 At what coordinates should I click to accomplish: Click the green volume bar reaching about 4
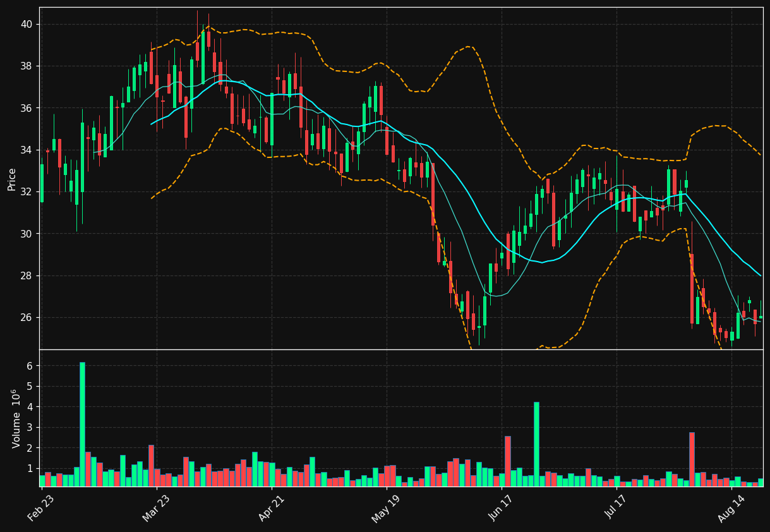[x=536, y=444]
